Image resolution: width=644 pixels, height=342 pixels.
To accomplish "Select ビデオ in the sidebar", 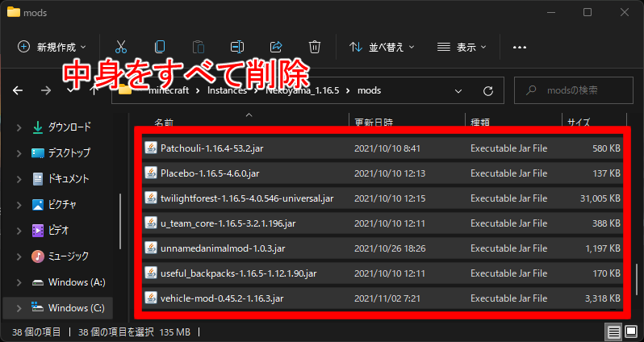I will [x=50, y=231].
